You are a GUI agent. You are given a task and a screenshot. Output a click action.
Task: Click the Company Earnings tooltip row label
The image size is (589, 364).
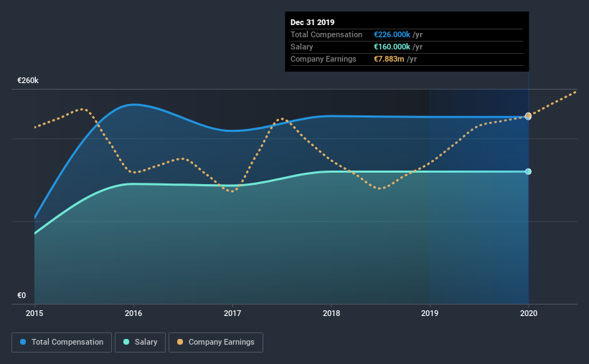323,59
